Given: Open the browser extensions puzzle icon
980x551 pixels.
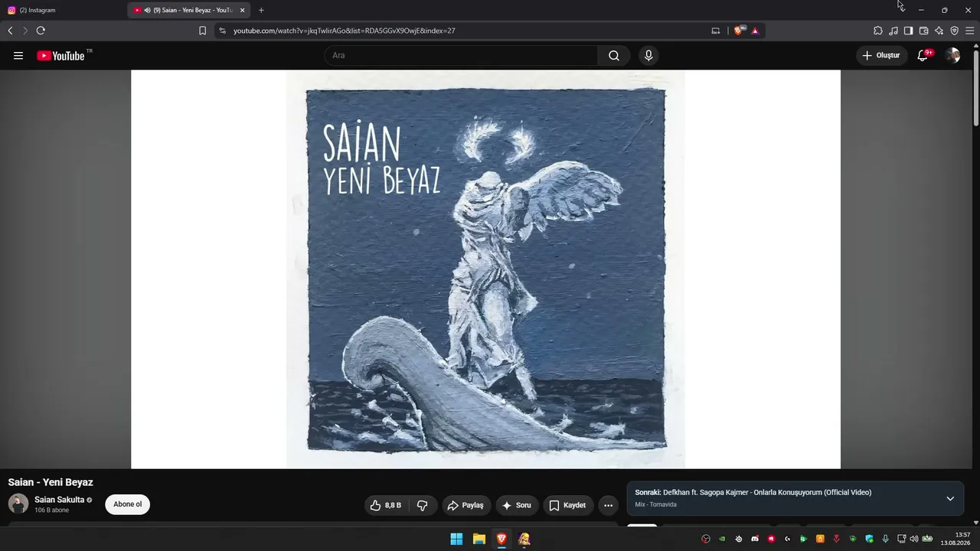Looking at the screenshot, I should [x=878, y=31].
